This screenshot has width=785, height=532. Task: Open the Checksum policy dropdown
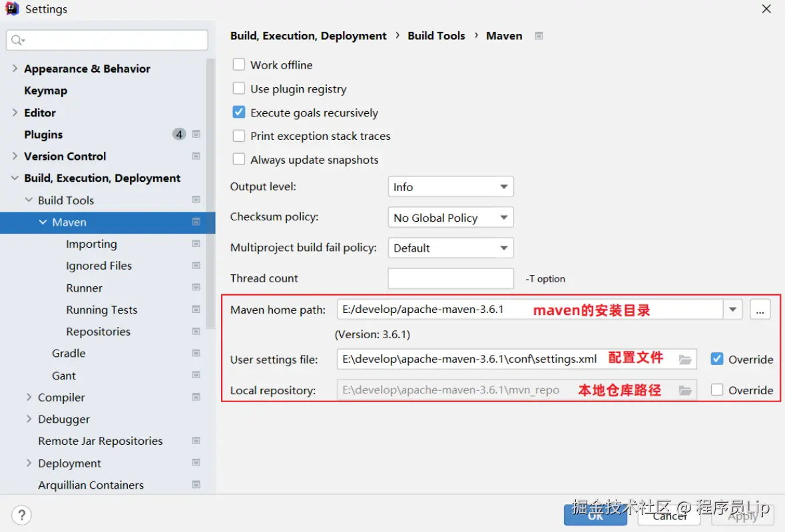tap(451, 217)
